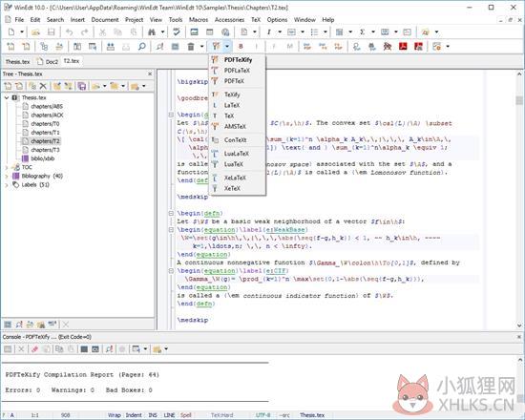Select PDFLaTeX from the compiler list
Viewport: 525px width, 420px height.
[x=237, y=71]
